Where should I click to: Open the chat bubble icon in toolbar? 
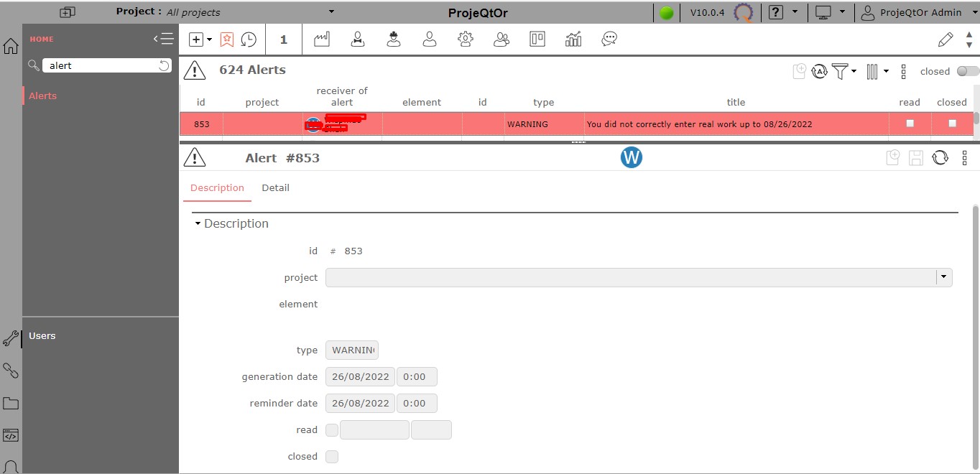coord(609,39)
